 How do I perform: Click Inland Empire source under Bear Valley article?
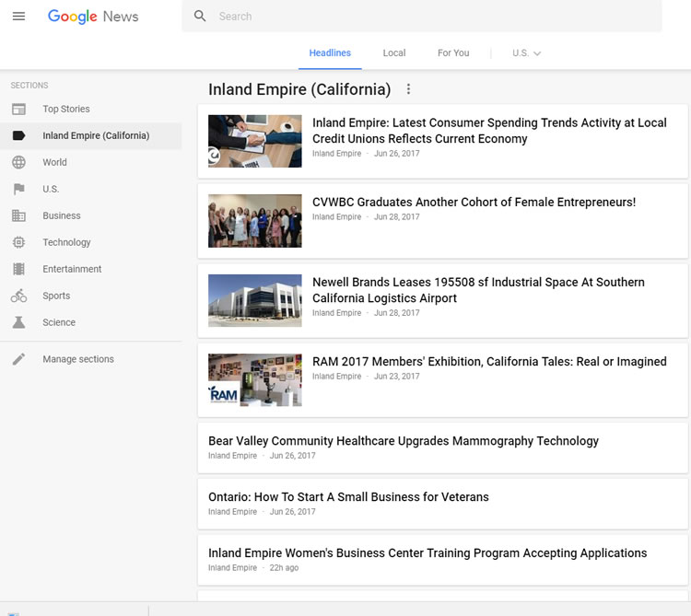coord(232,455)
